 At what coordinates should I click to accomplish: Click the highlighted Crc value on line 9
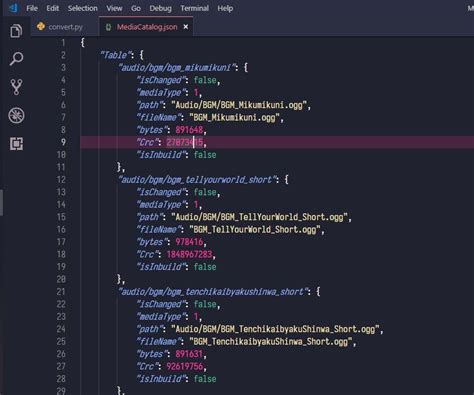185,142
